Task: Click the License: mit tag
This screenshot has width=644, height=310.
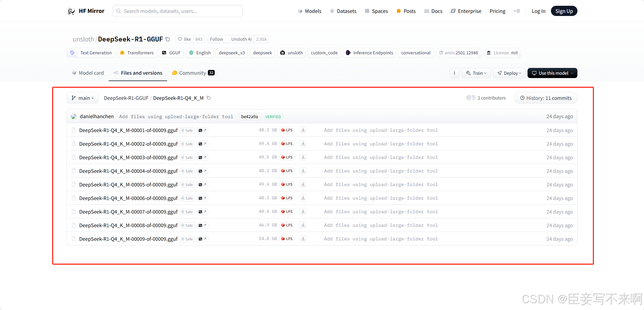Action: click(x=502, y=53)
